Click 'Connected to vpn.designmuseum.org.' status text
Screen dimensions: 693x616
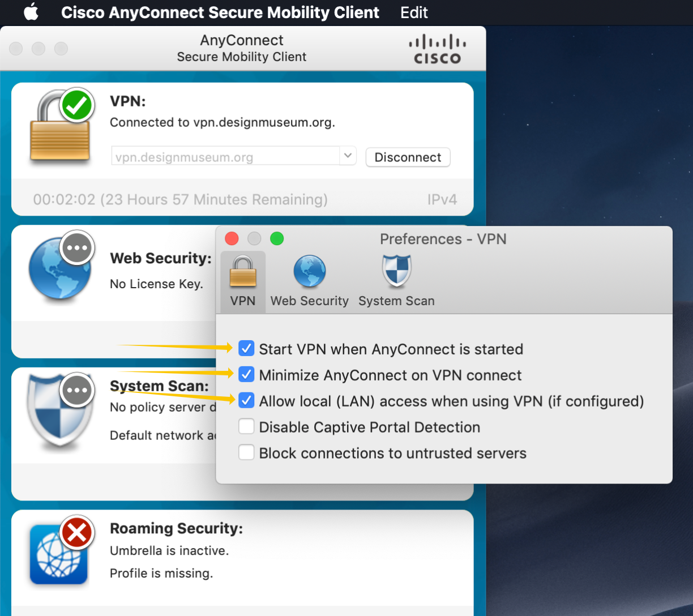[223, 123]
